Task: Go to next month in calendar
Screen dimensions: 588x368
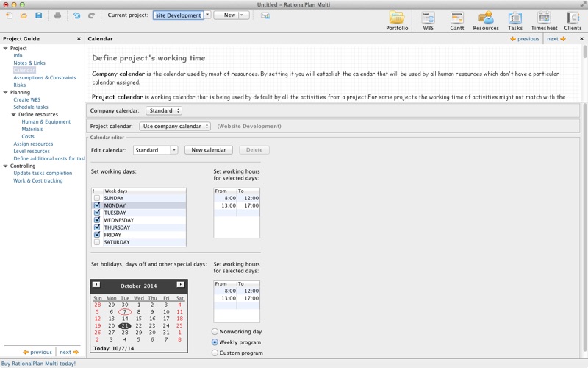Action: tap(180, 285)
